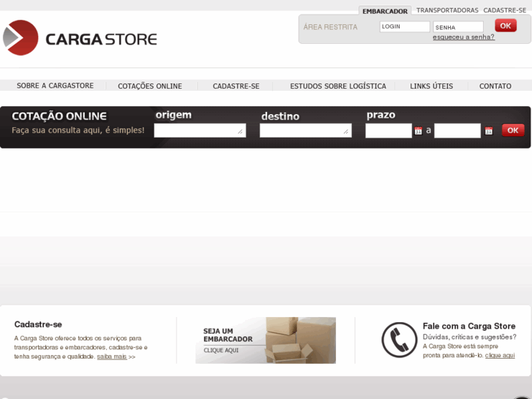The height and width of the screenshot is (399, 532).
Task: Click the 'ÁREA RESTRITA' label
Action: point(330,27)
